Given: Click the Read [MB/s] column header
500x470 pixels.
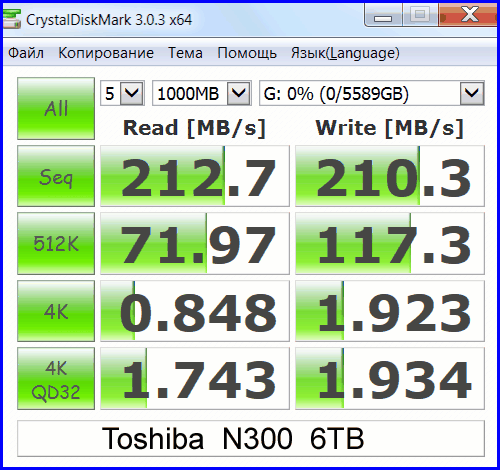Looking at the screenshot, I should [x=194, y=128].
